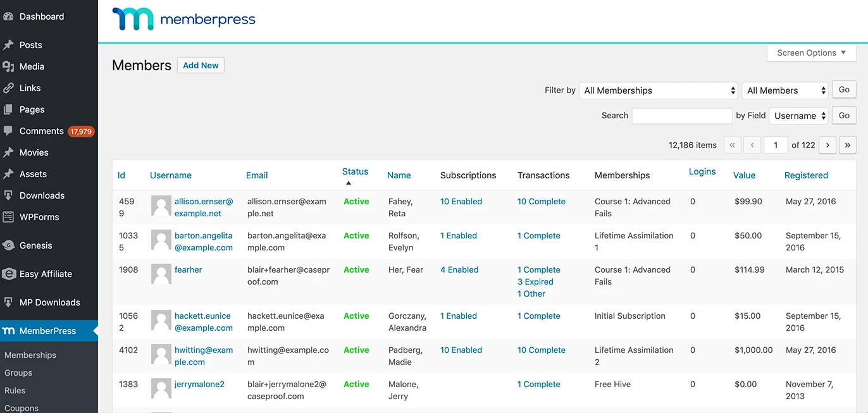The height and width of the screenshot is (413, 868).
Task: Expand the Screen Options panel
Action: [811, 53]
